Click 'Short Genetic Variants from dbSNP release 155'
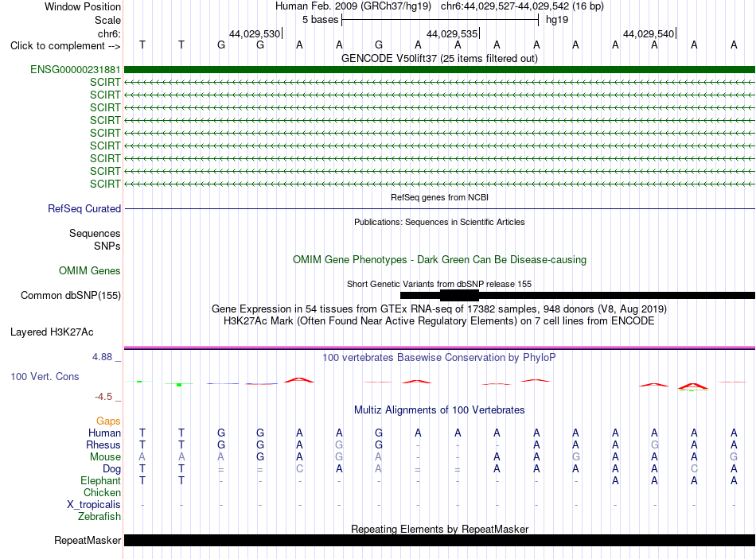This screenshot has height=559, width=756. [439, 284]
